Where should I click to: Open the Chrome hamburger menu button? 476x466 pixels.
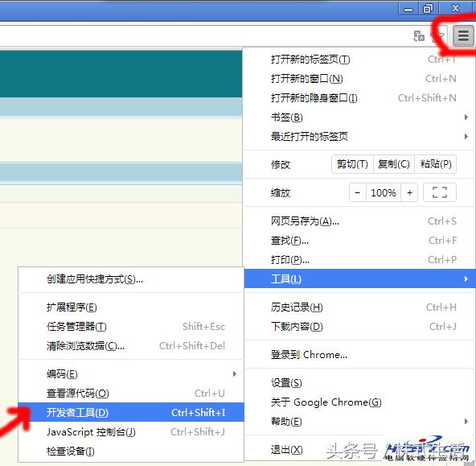click(x=463, y=36)
